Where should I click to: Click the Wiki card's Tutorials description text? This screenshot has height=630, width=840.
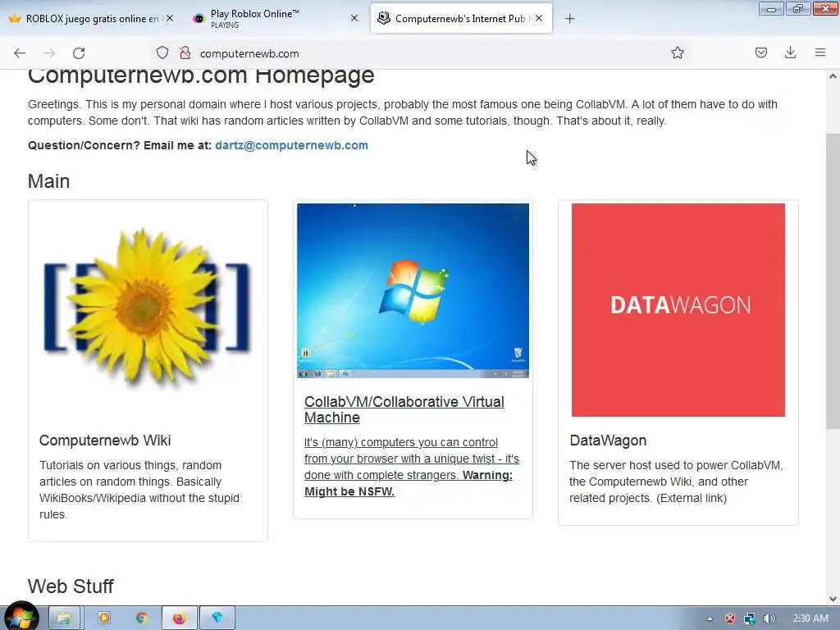(x=139, y=490)
